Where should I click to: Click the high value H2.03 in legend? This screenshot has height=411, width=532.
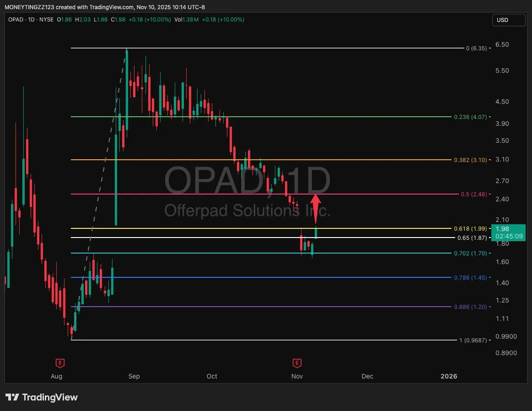click(83, 20)
